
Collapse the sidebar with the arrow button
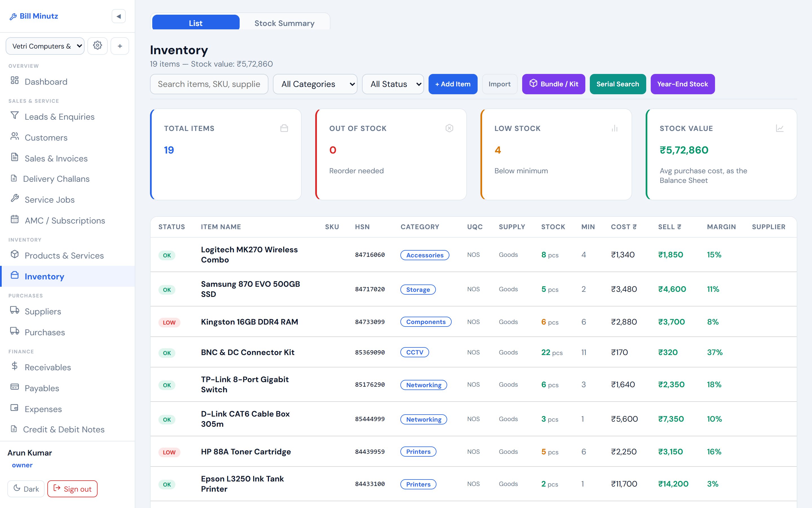pos(118,16)
